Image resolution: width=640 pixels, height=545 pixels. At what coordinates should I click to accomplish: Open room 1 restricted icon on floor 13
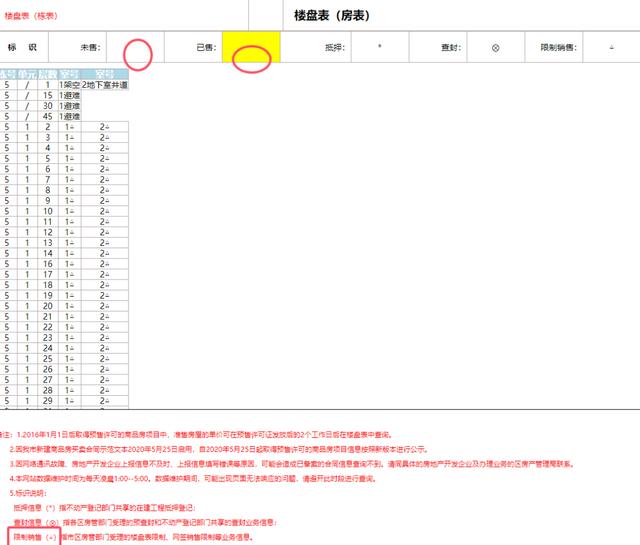(72, 243)
